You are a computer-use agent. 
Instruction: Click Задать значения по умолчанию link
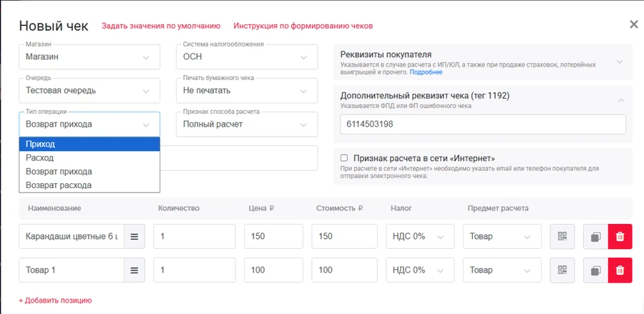(x=161, y=26)
